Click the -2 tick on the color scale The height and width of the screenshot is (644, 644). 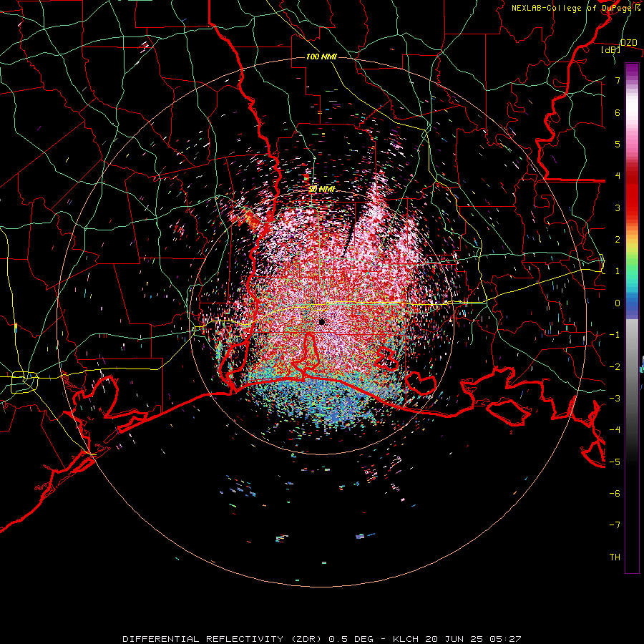pos(615,367)
